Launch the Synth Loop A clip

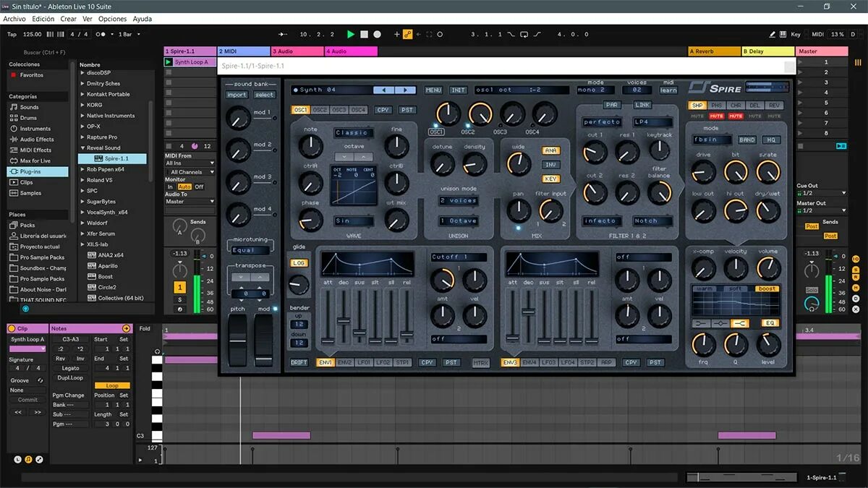(169, 62)
